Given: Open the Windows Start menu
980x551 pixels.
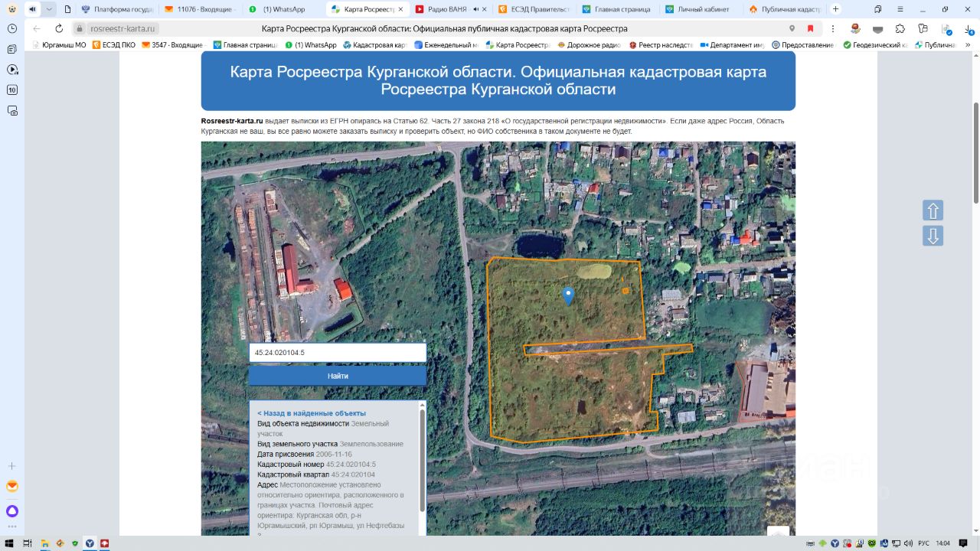Looking at the screenshot, I should pos(10,543).
